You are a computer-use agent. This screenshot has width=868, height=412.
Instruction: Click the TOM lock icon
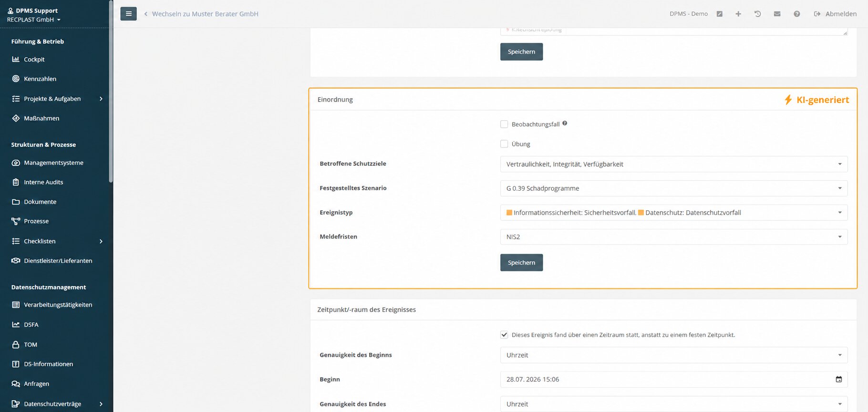coord(16,344)
